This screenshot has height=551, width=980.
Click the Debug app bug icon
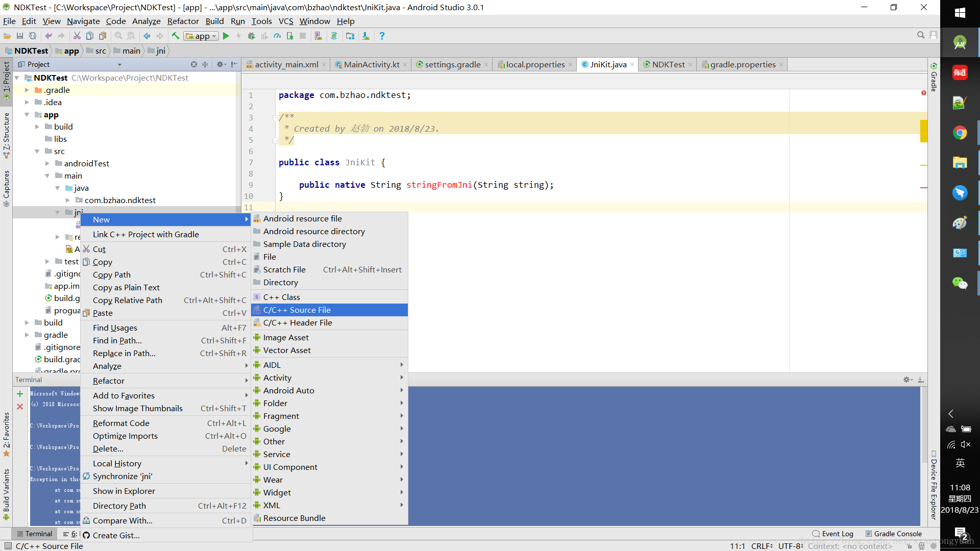[x=252, y=36]
